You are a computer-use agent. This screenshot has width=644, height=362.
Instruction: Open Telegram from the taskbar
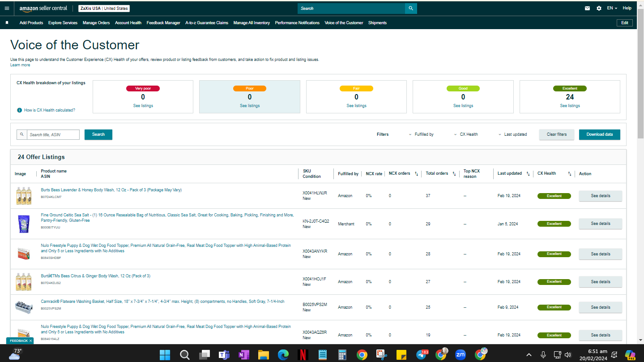[421, 355]
